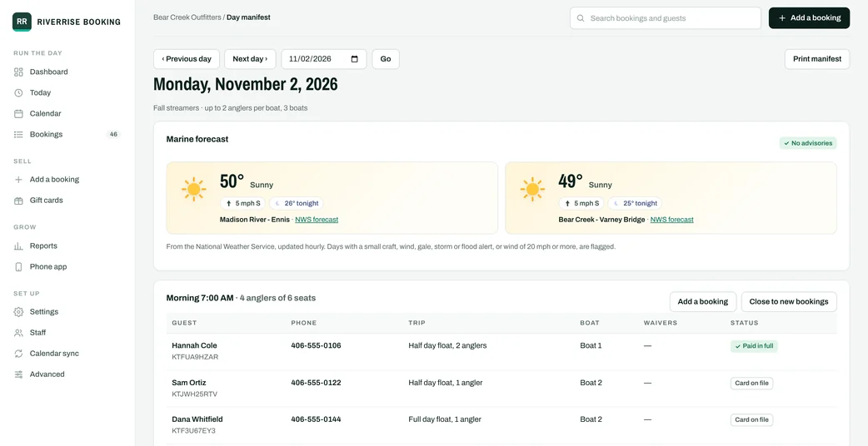Click booking code KTF3U67EY3
Screen dimensions: 868x446
tap(194, 430)
